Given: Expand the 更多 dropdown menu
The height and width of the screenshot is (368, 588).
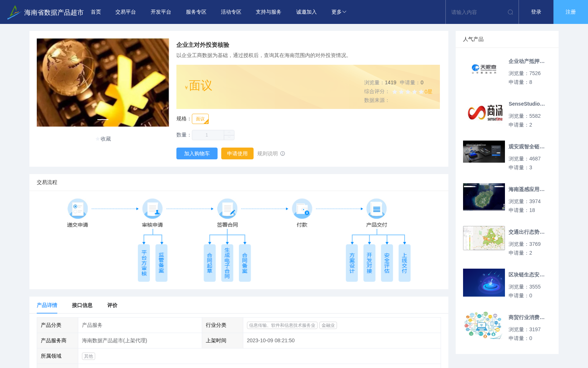Looking at the screenshot, I should click(339, 12).
